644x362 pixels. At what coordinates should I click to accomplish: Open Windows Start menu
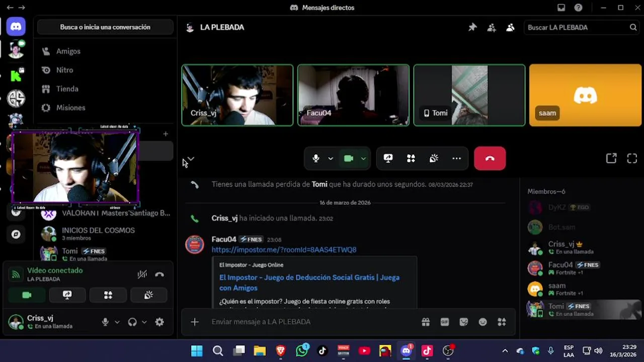[x=197, y=350]
